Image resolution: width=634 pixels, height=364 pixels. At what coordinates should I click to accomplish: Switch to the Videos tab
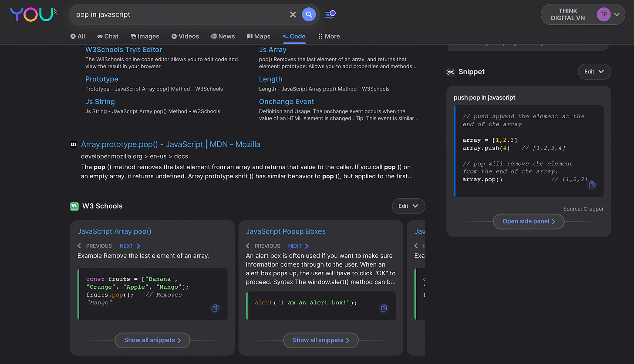(x=185, y=37)
